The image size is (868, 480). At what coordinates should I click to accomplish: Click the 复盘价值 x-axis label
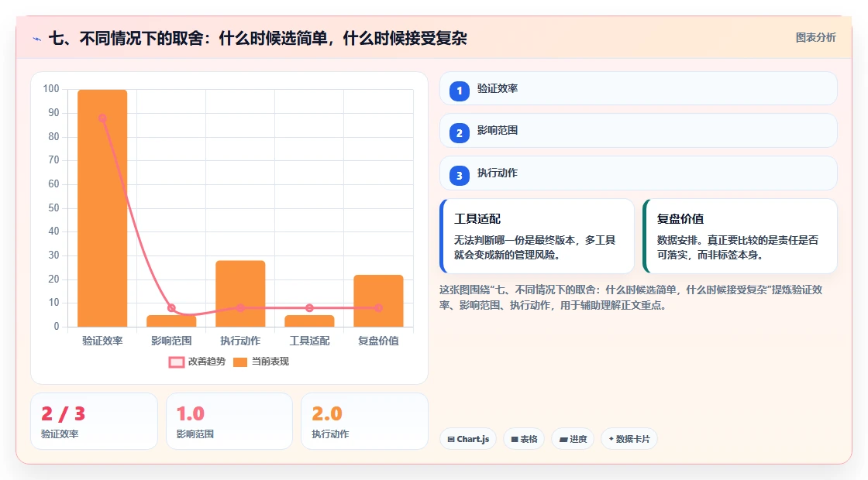click(x=379, y=341)
